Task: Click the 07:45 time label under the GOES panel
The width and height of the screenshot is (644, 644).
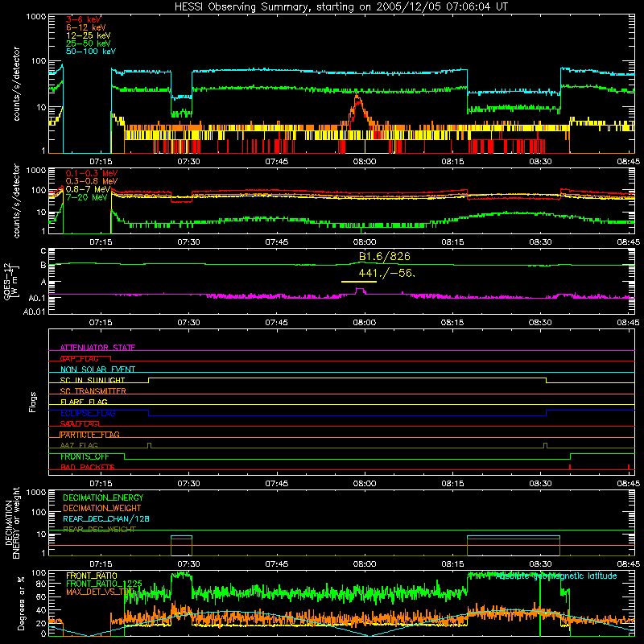Action: (x=276, y=323)
